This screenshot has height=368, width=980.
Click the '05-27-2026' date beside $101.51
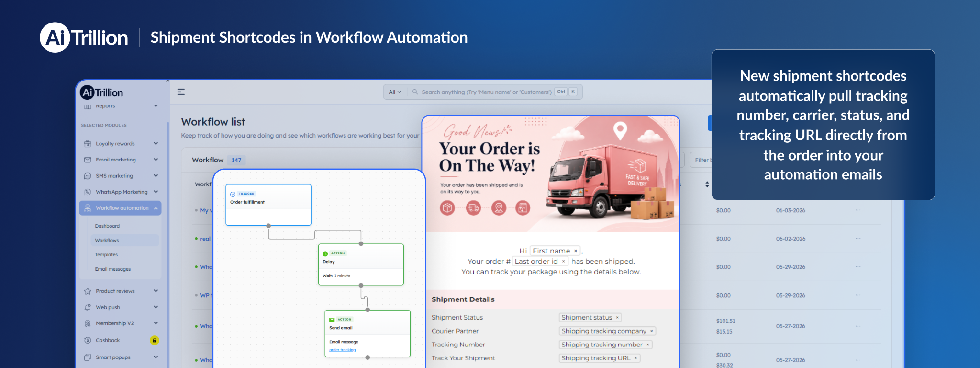791,326
